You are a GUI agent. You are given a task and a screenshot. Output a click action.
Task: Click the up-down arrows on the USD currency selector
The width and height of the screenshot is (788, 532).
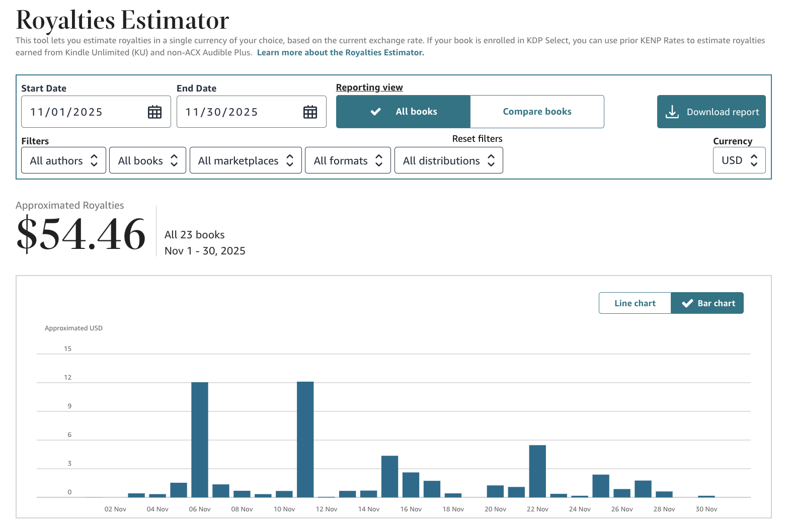pos(754,160)
